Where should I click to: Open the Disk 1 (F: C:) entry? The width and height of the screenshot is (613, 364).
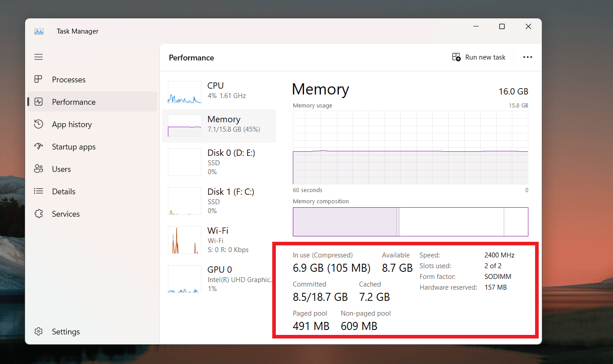point(219,201)
